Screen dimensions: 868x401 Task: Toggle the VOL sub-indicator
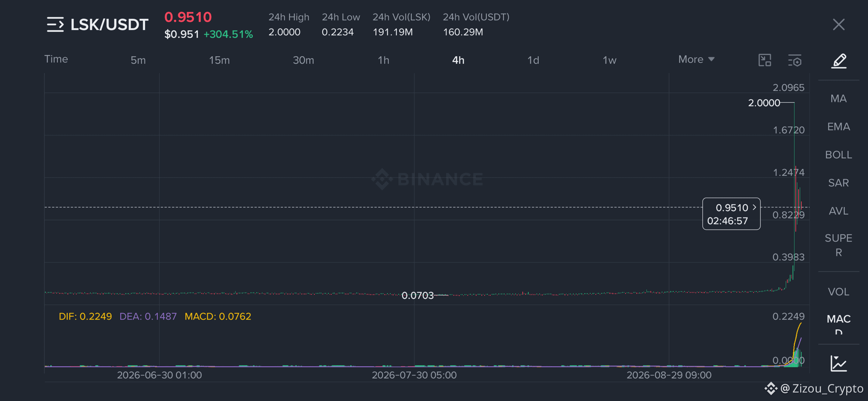click(x=838, y=292)
